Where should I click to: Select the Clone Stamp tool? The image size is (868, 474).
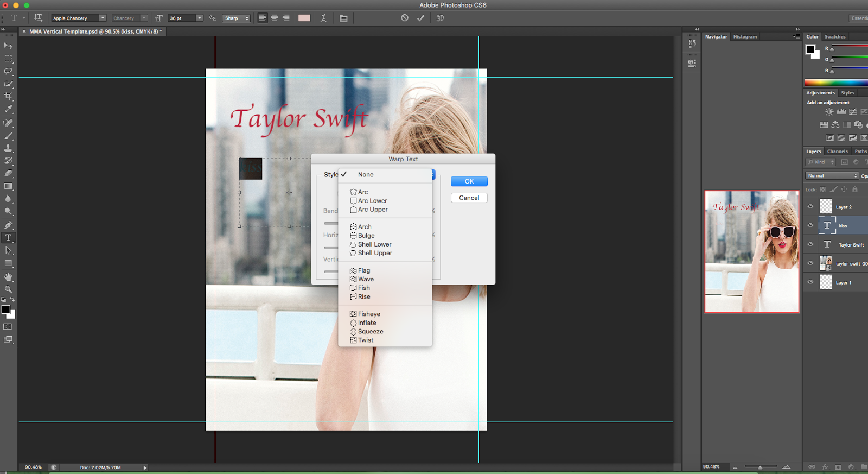[8, 148]
